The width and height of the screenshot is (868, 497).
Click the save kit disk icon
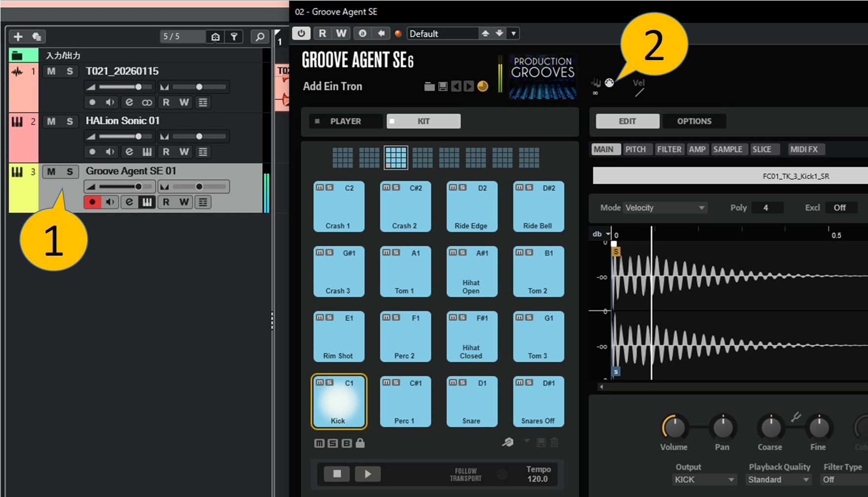click(x=443, y=87)
